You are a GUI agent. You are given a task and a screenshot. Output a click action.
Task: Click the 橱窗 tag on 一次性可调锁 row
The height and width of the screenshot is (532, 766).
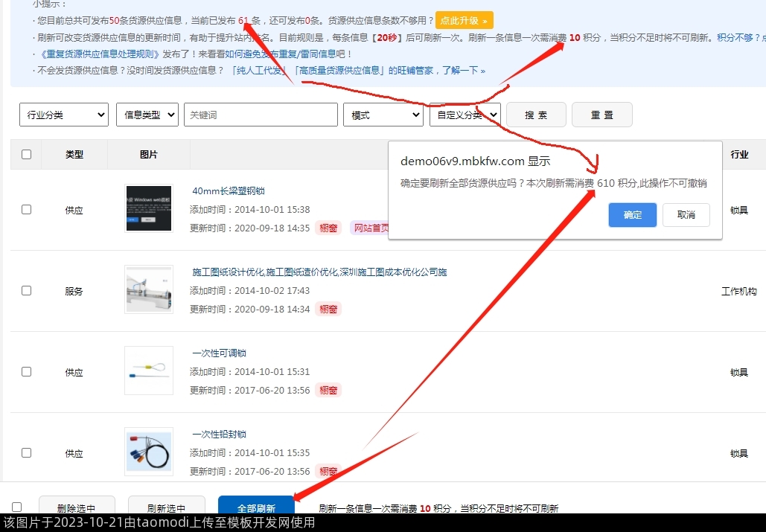[x=328, y=390]
